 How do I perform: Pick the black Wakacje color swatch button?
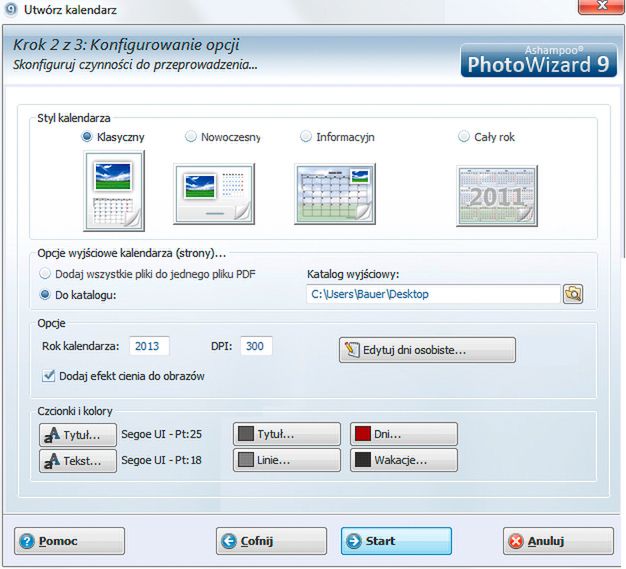[404, 460]
